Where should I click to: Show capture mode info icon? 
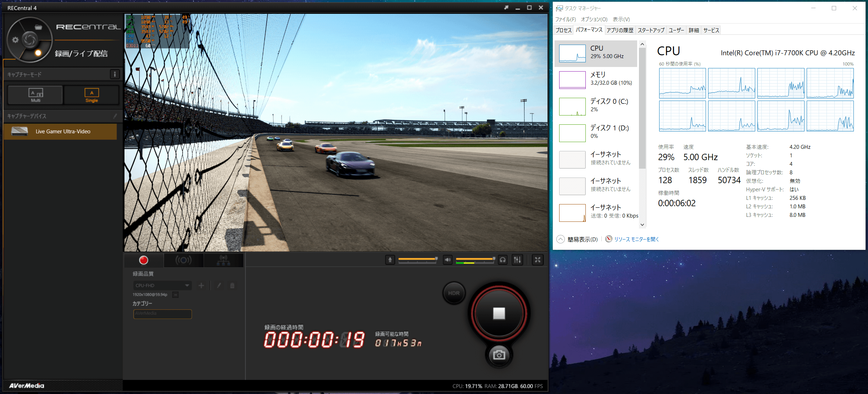tap(115, 74)
